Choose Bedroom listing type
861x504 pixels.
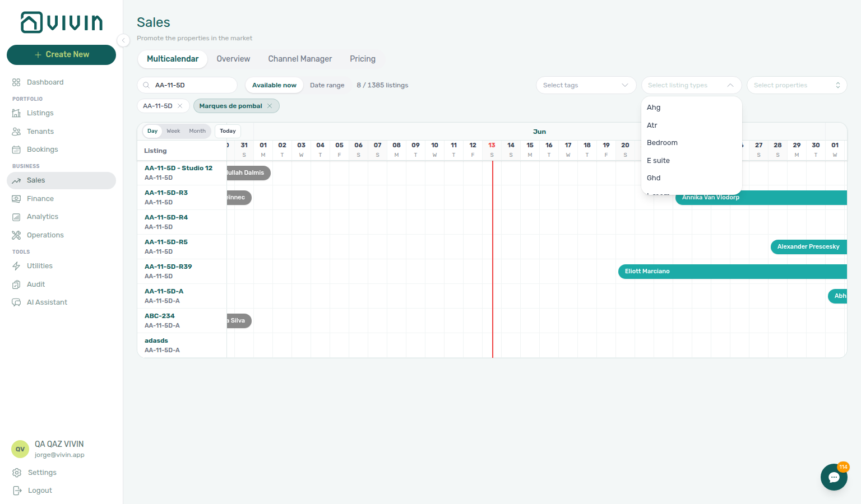692,143
